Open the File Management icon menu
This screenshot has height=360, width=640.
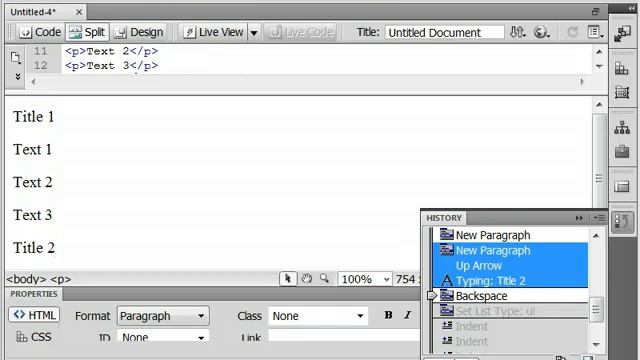[x=518, y=32]
